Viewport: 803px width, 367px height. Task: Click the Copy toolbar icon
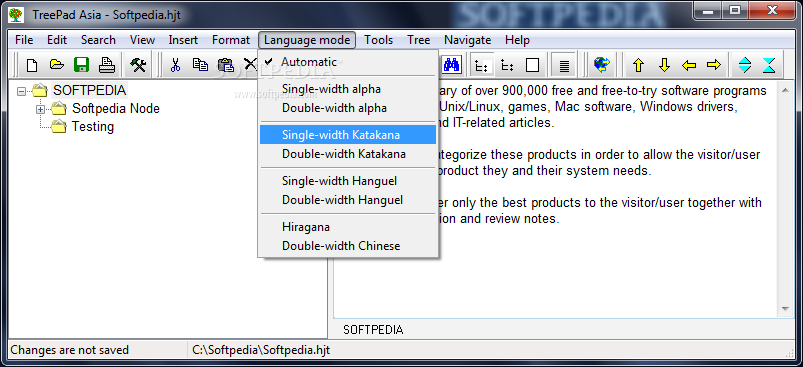point(200,65)
